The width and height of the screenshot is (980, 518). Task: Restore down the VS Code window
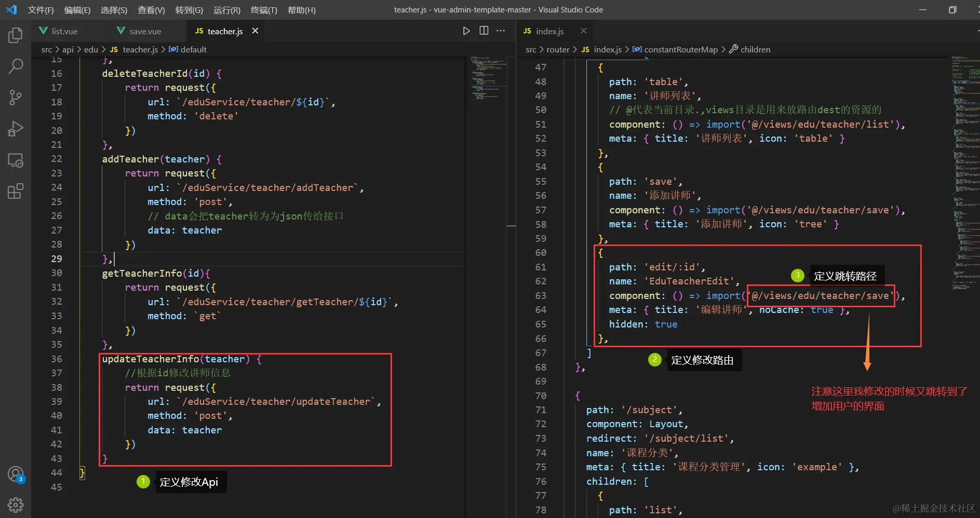tap(952, 10)
